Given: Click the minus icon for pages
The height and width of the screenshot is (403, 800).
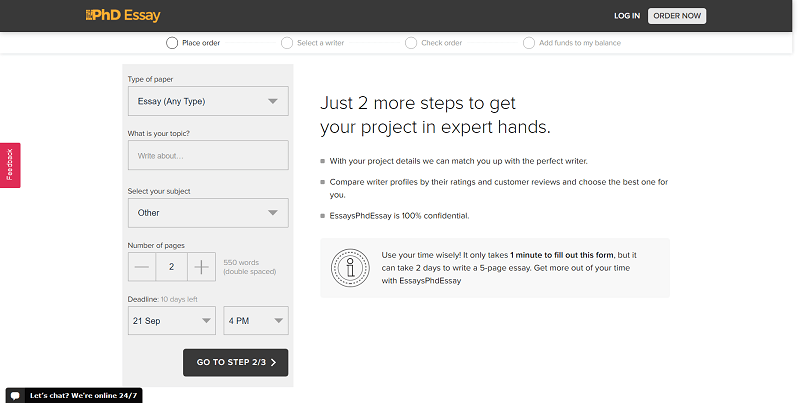Looking at the screenshot, I should 142,267.
